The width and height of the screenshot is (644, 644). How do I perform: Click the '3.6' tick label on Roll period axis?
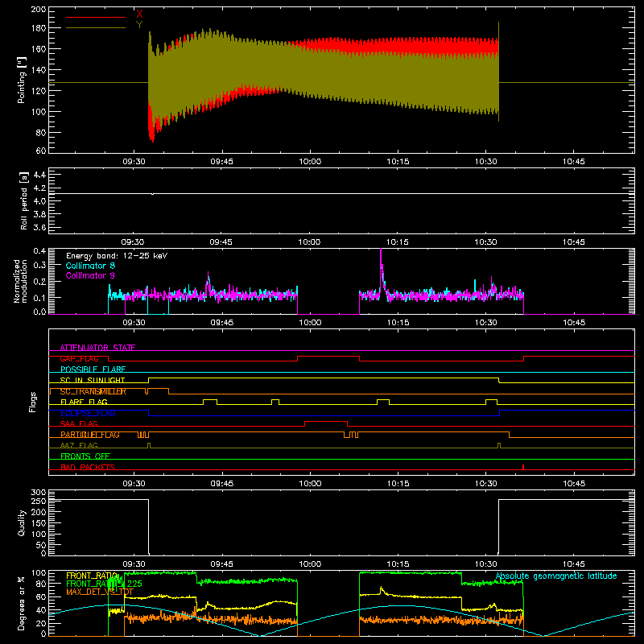[39, 228]
